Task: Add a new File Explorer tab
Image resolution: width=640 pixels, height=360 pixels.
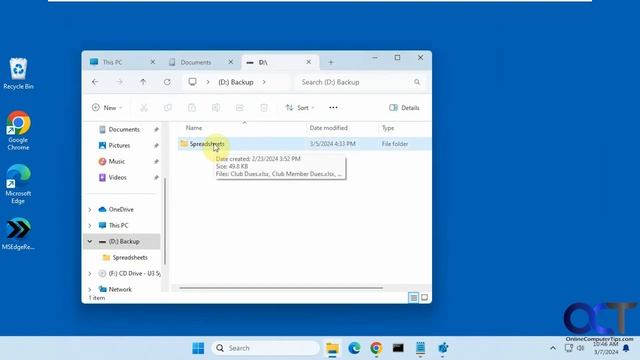Action: click(x=331, y=62)
